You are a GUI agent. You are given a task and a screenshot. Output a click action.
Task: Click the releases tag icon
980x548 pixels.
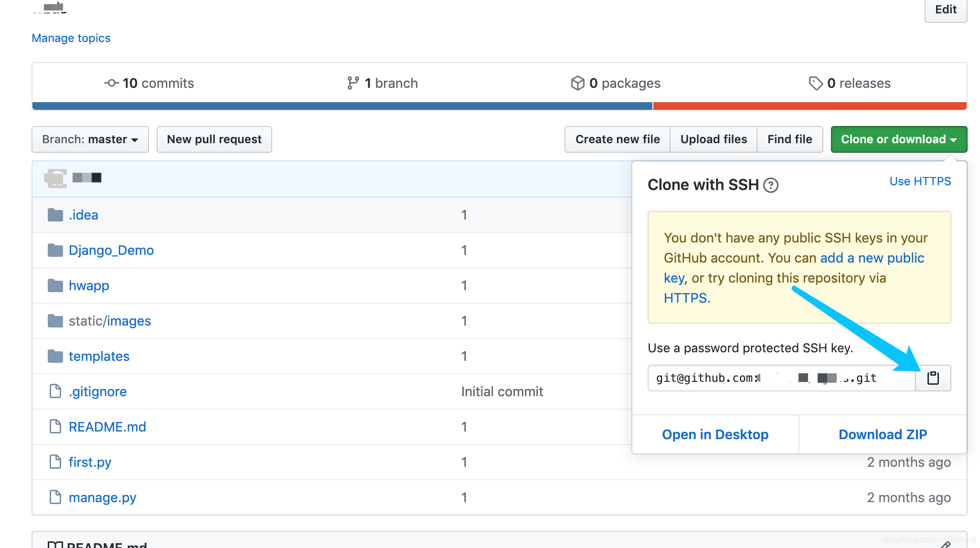click(x=815, y=83)
